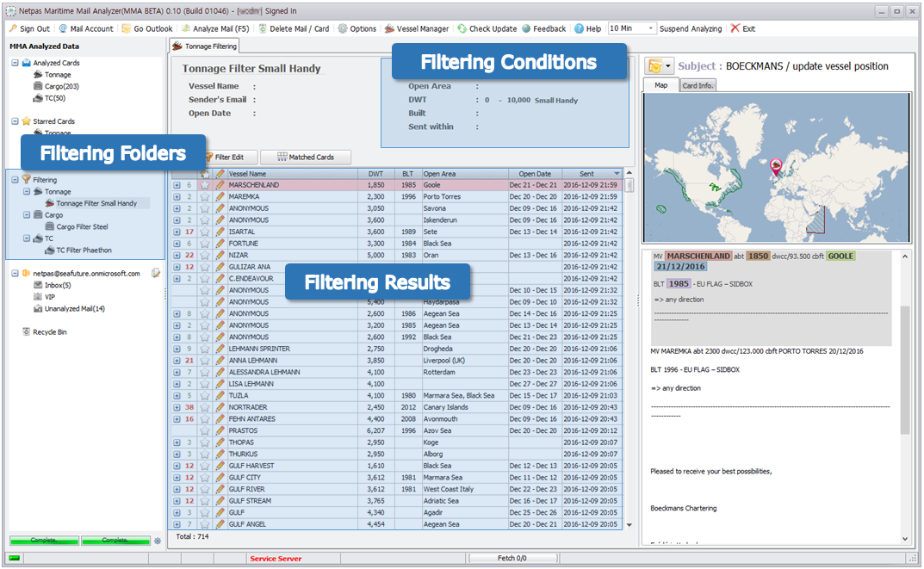This screenshot has width=924, height=569.
Task: Open Help from the toolbar
Action: (x=587, y=28)
